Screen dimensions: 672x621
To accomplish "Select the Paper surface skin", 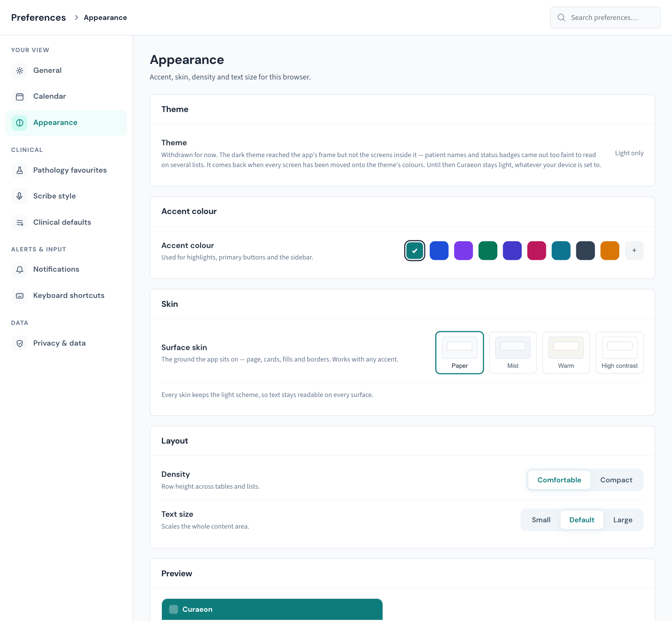I will point(459,353).
